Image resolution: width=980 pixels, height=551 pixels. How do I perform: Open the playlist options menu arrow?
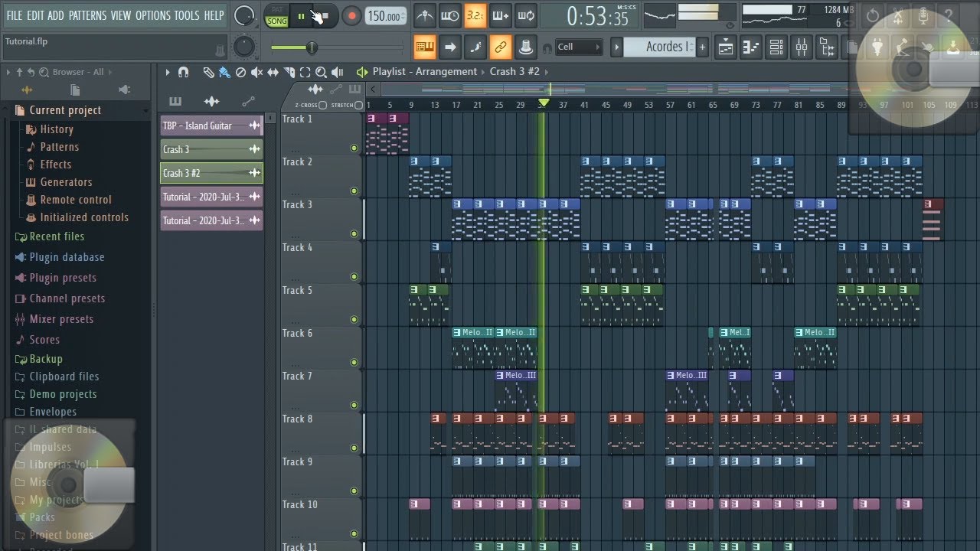pyautogui.click(x=167, y=72)
